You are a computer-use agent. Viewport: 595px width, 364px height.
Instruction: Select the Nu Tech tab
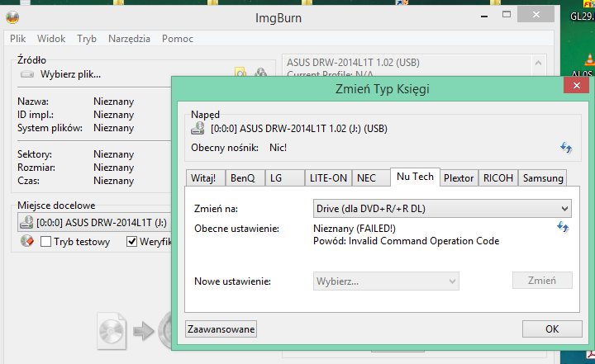coord(415,177)
